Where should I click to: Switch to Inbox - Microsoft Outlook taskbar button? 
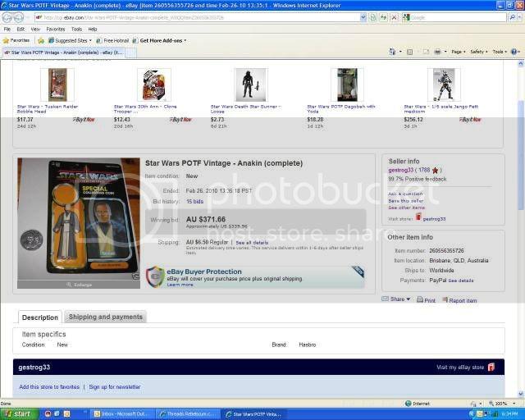[123, 414]
